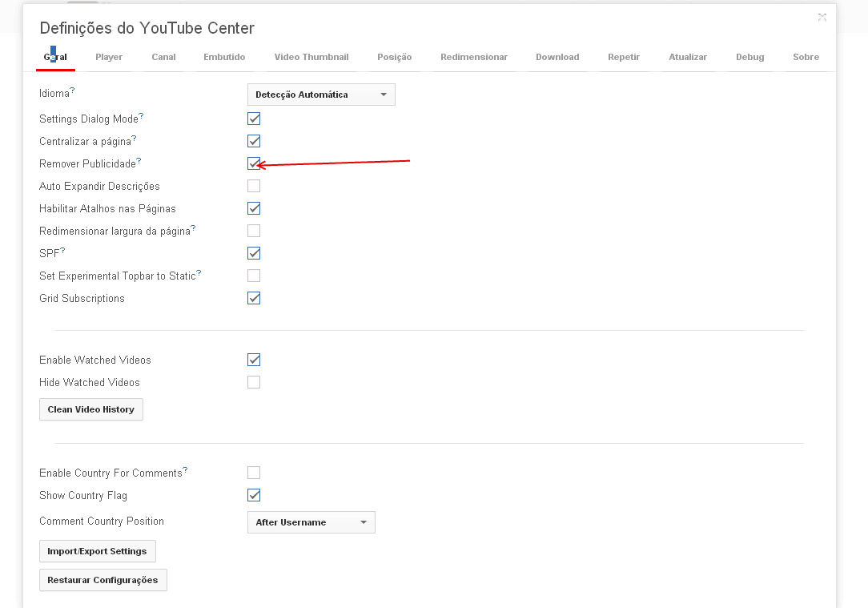Open the Repetir tab
The width and height of the screenshot is (868, 608).
624,57
